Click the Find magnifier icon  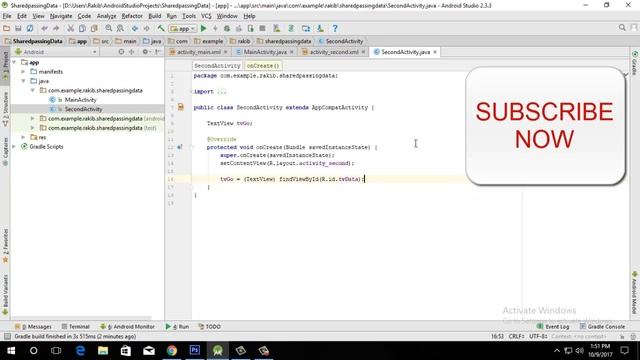click(x=109, y=28)
